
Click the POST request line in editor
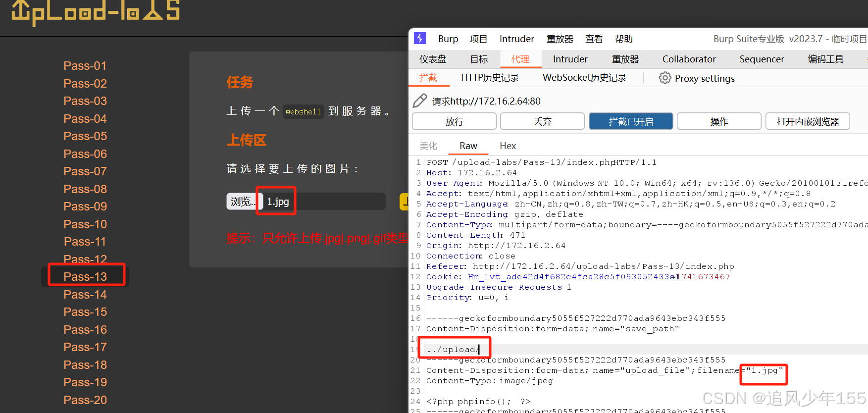[x=542, y=162]
